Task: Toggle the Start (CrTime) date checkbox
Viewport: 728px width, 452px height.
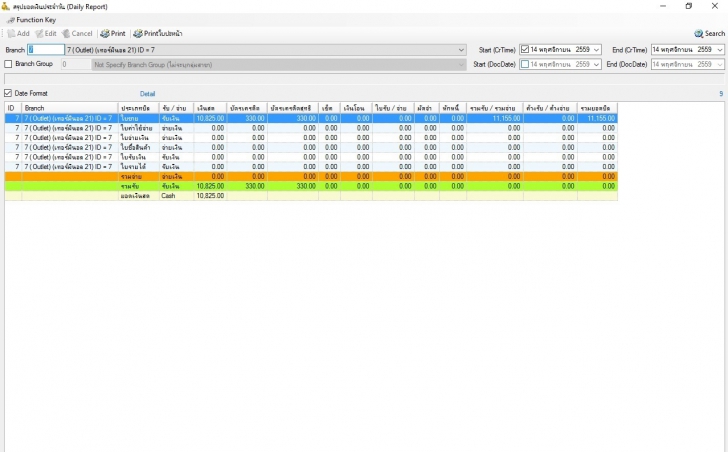Action: 525,50
